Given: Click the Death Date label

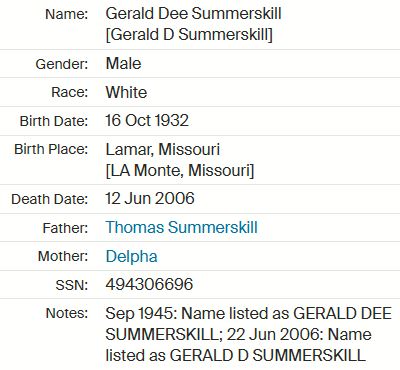Looking at the screenshot, I should pos(50,199).
